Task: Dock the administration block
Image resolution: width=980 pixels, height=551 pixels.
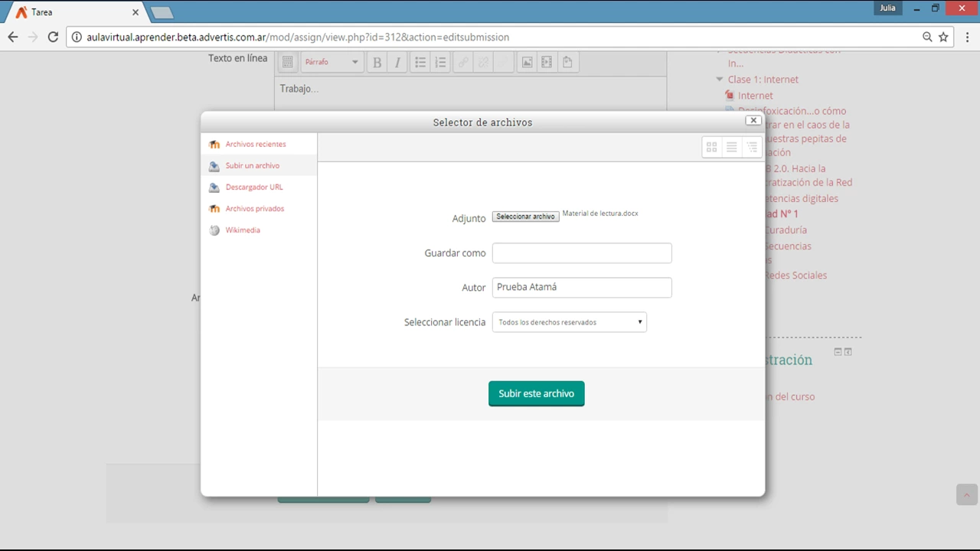Action: coord(848,352)
